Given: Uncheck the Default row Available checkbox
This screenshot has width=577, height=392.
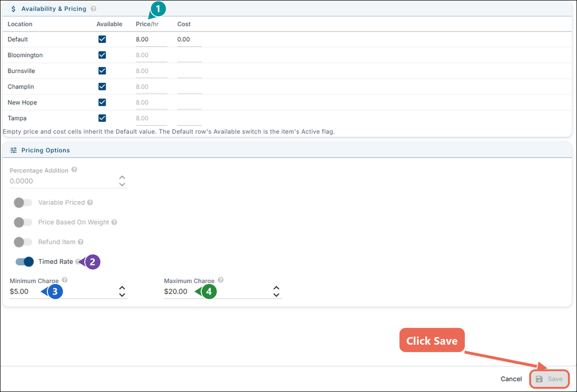Looking at the screenshot, I should click(102, 39).
